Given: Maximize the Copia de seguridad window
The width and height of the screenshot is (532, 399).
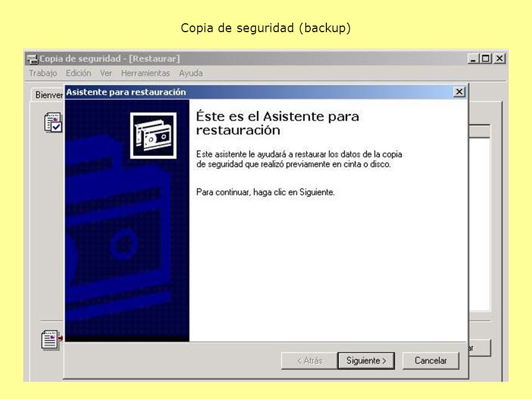Looking at the screenshot, I should click(x=486, y=59).
